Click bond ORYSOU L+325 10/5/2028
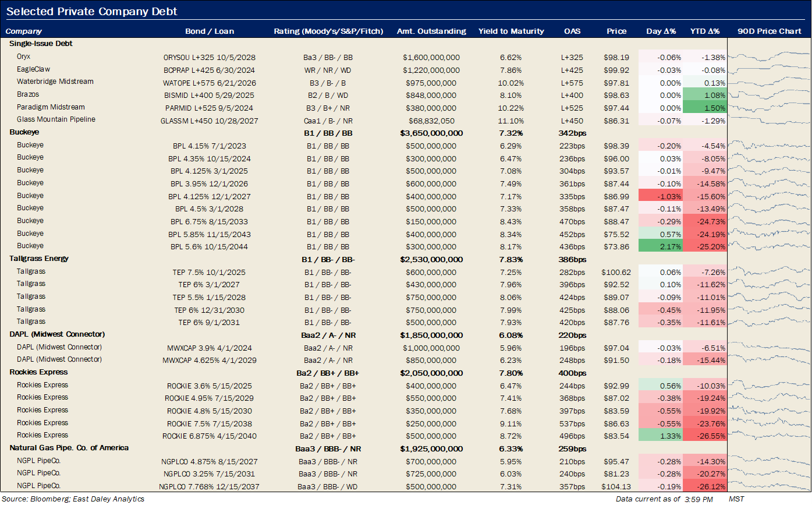 210,58
